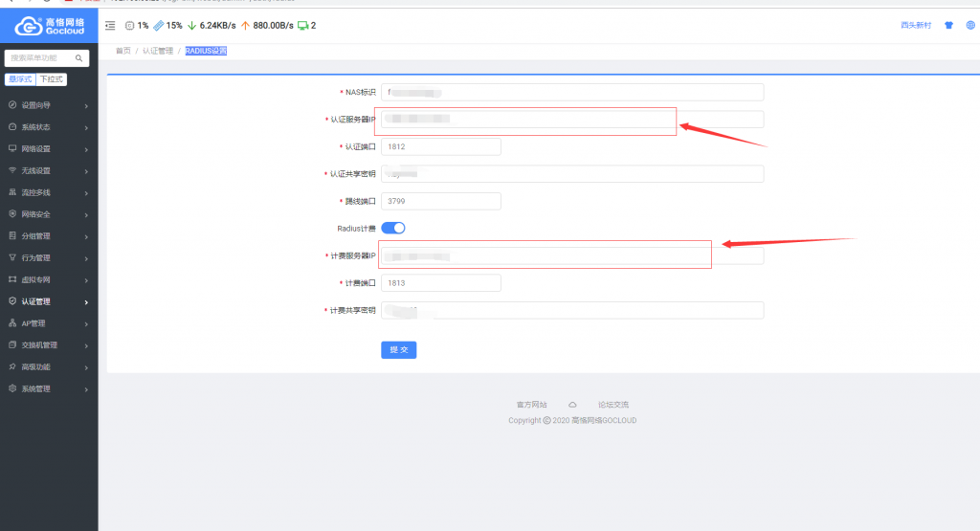Click the AP管理 network icon in sidebar
Screen dimensions: 980x531
(x=12, y=323)
